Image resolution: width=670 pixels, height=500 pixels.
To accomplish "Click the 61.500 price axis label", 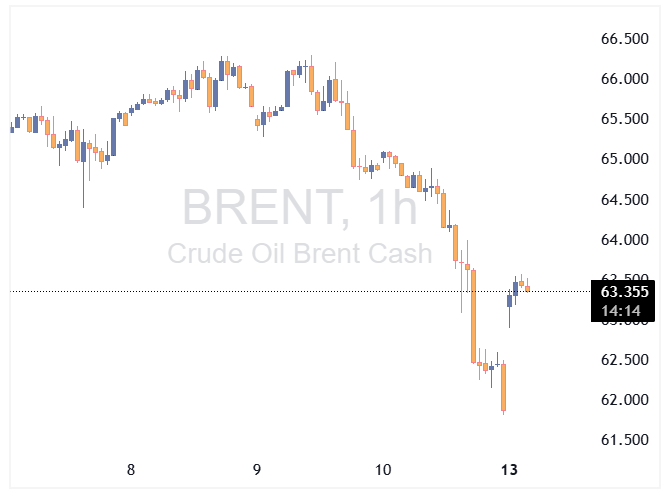I will [x=624, y=440].
